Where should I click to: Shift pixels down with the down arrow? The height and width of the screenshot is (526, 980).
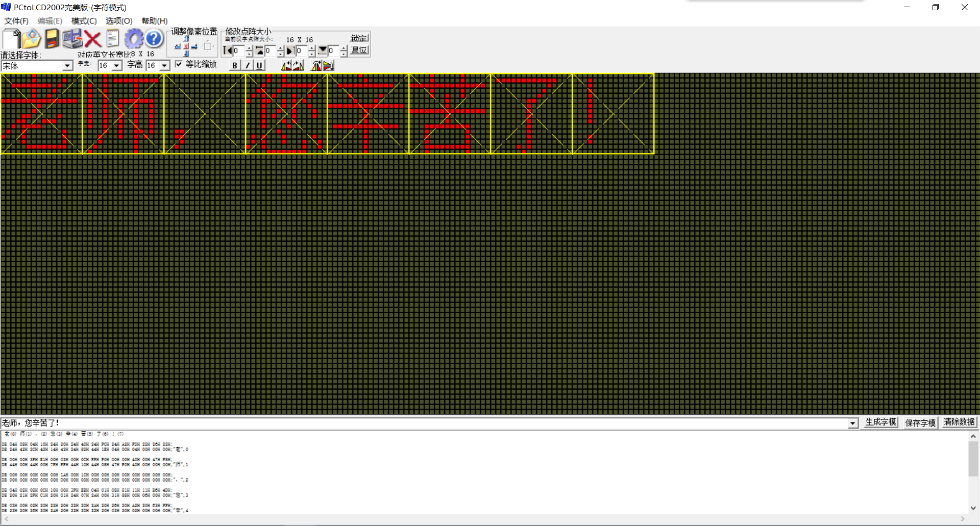pyautogui.click(x=186, y=54)
